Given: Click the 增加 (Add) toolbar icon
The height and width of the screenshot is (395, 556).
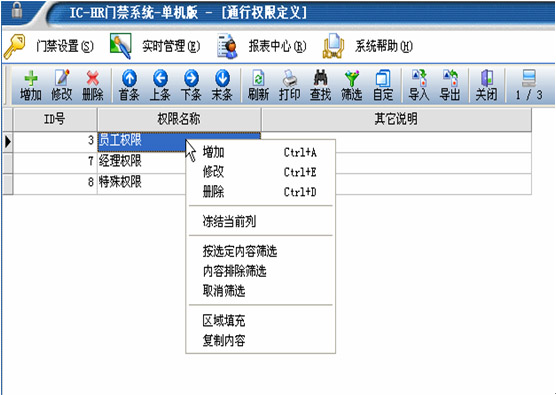Looking at the screenshot, I should pyautogui.click(x=30, y=85).
